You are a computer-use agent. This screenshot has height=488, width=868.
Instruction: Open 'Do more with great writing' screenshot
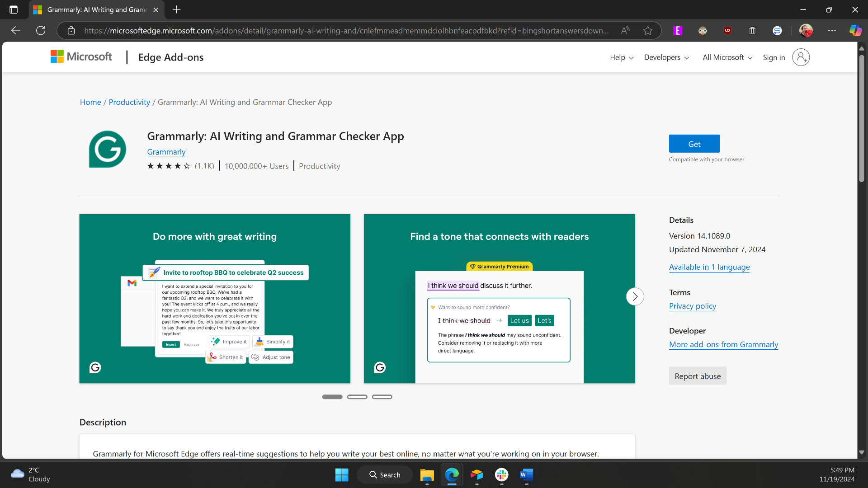[215, 299]
